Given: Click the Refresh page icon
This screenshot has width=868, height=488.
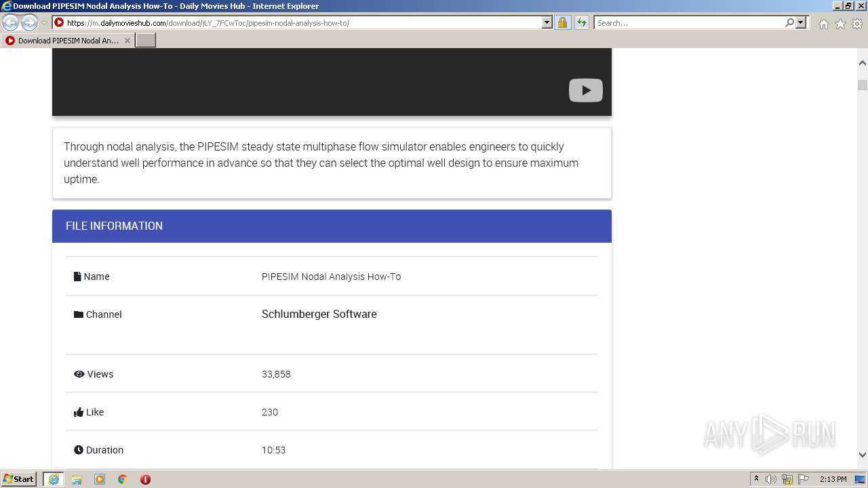Looking at the screenshot, I should pyautogui.click(x=582, y=22).
